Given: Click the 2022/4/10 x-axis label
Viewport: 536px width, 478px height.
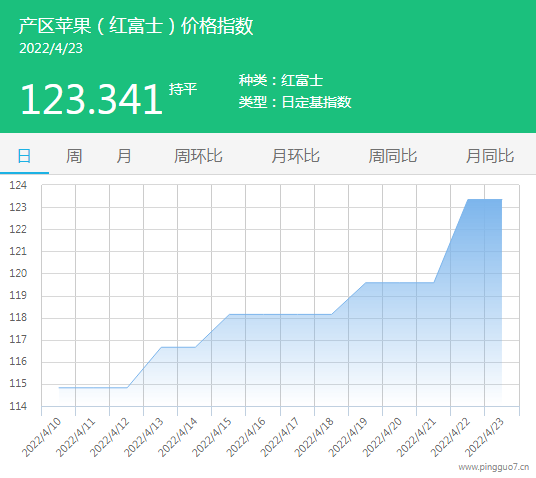Looking at the screenshot, I should pyautogui.click(x=41, y=437).
